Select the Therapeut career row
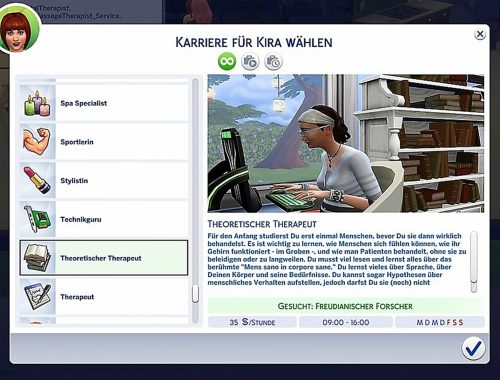500x380 pixels. point(104,297)
